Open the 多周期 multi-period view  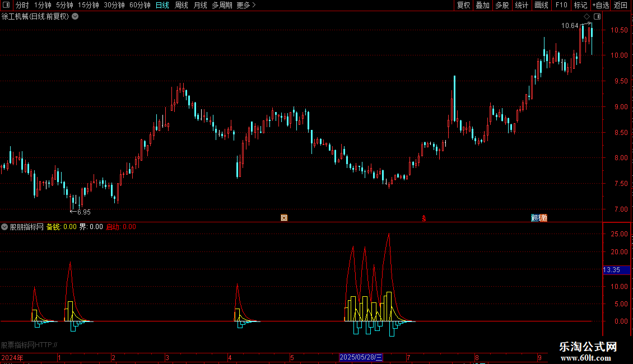point(222,5)
